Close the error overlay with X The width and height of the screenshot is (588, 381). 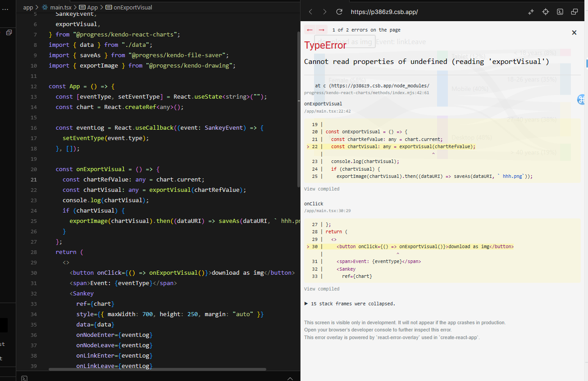(574, 32)
